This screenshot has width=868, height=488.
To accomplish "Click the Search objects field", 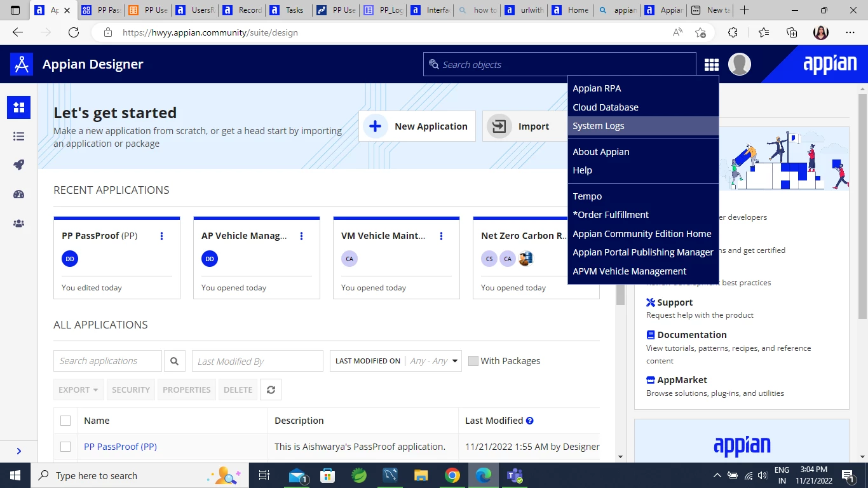I will [560, 64].
